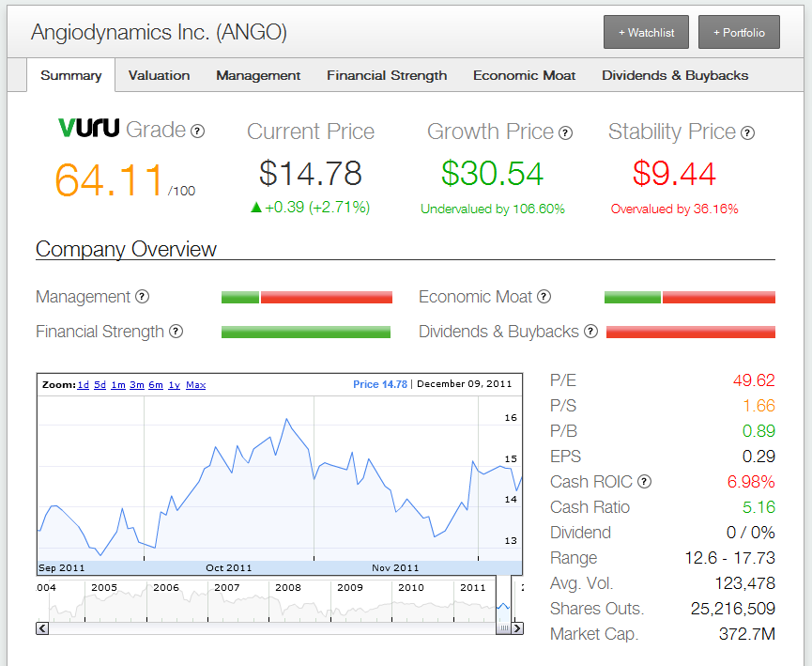The image size is (812, 666).
Task: Click the Cash Ratio value 5.16
Action: pyautogui.click(x=758, y=507)
